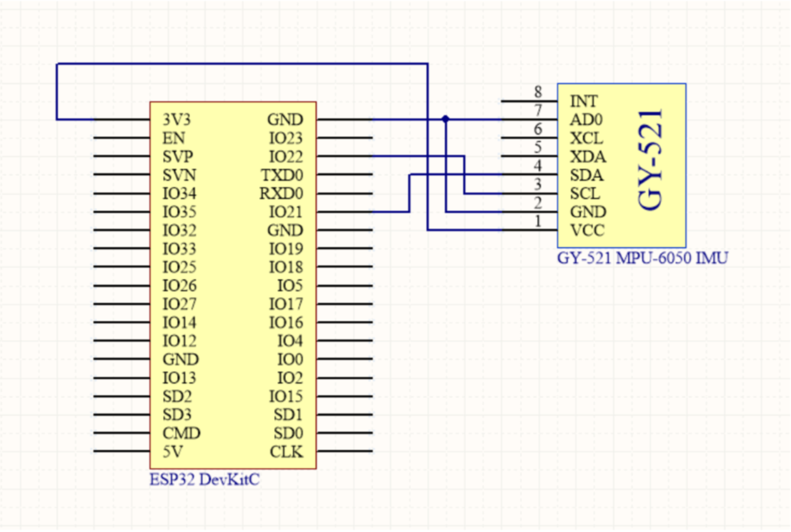Select pin number 8 of GY-521
The image size is (791, 532).
tap(538, 92)
